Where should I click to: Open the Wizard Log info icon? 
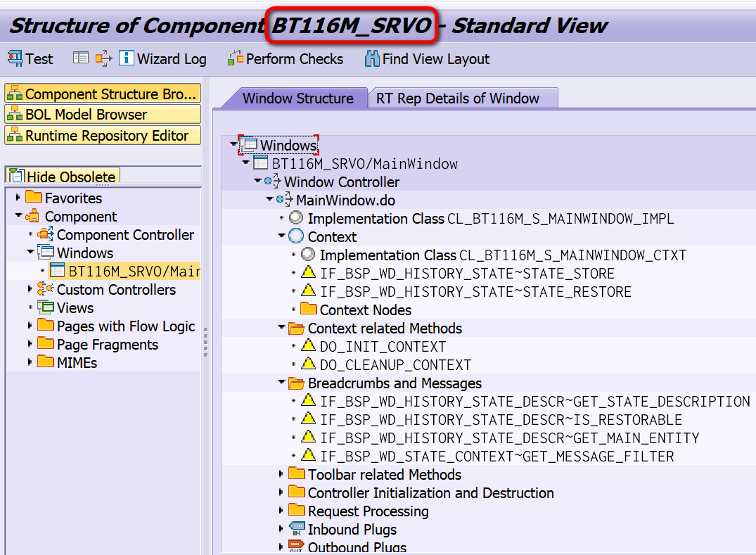point(127,58)
